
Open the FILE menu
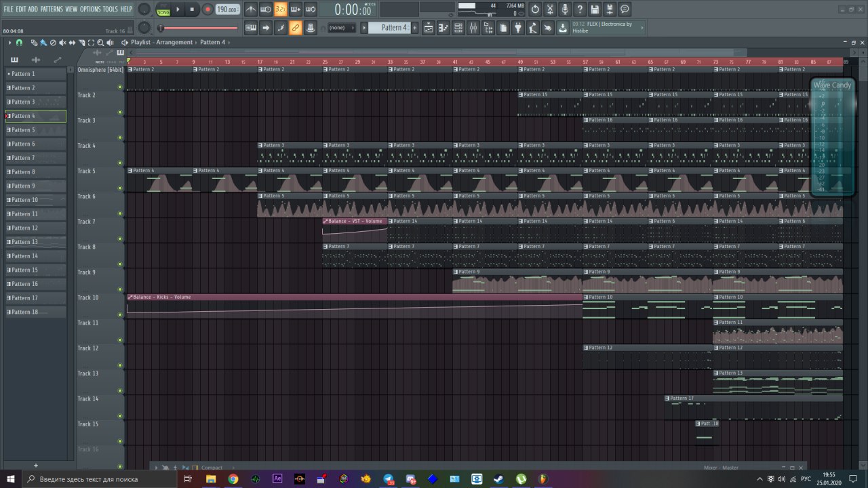(x=8, y=9)
